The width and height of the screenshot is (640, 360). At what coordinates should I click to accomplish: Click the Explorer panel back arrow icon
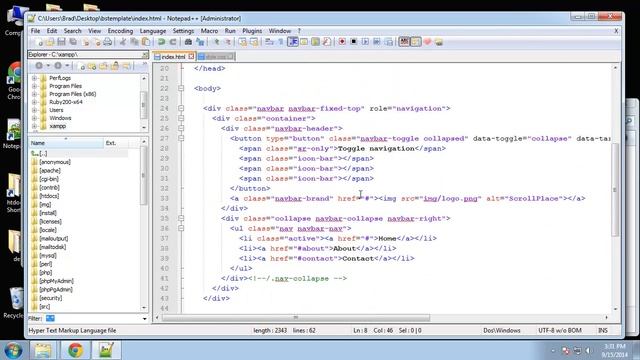coord(39,66)
